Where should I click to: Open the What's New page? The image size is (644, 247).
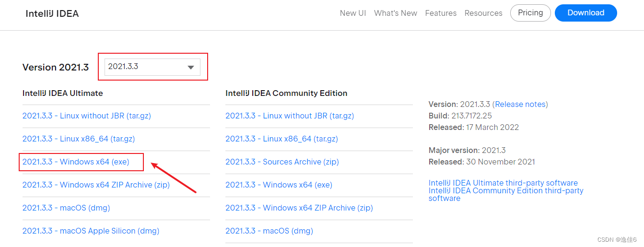click(x=396, y=13)
